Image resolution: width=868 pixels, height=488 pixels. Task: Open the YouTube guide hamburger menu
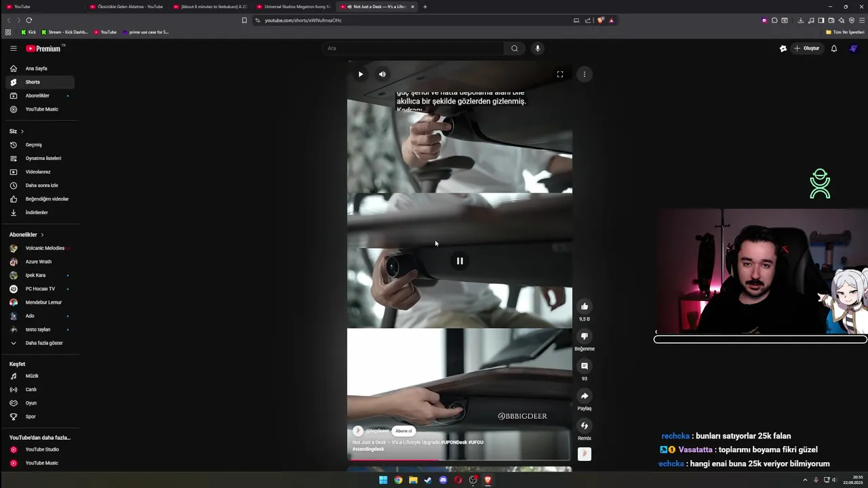tap(13, 48)
